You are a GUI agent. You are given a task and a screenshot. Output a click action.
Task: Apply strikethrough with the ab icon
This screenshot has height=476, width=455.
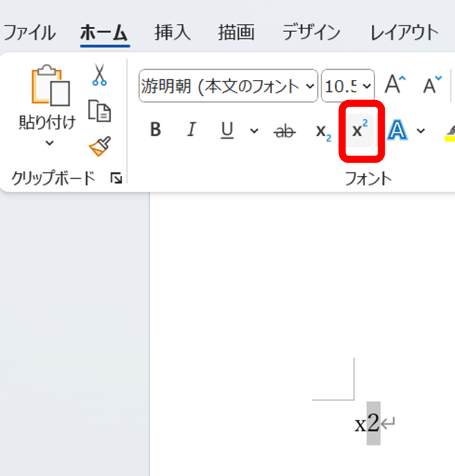click(284, 130)
